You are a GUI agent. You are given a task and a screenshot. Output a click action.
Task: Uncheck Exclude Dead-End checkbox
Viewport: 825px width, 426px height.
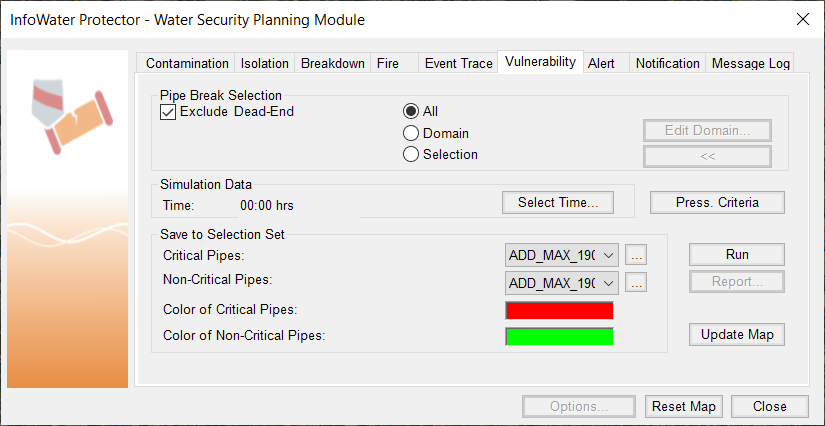tap(168, 112)
